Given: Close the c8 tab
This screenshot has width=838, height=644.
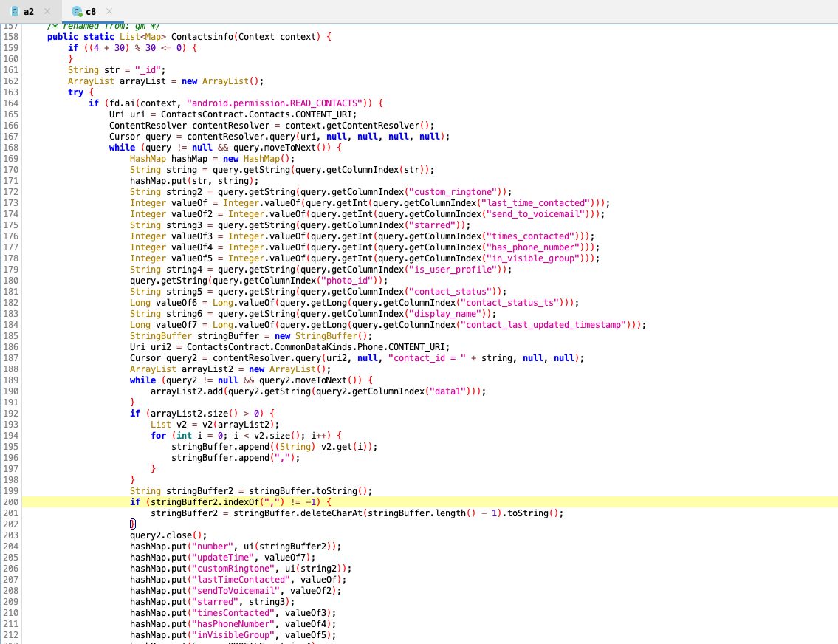Looking at the screenshot, I should click(x=109, y=11).
